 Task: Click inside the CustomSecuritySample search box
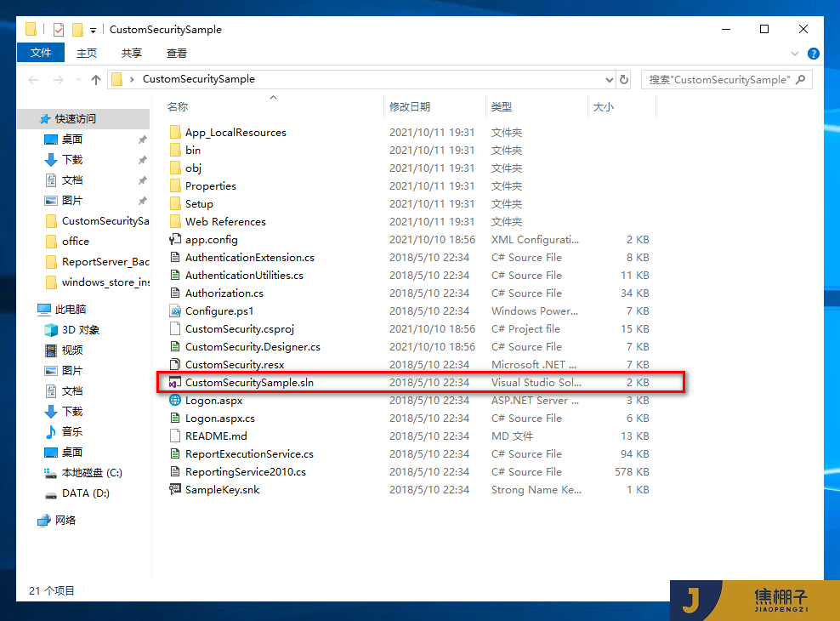[x=714, y=78]
